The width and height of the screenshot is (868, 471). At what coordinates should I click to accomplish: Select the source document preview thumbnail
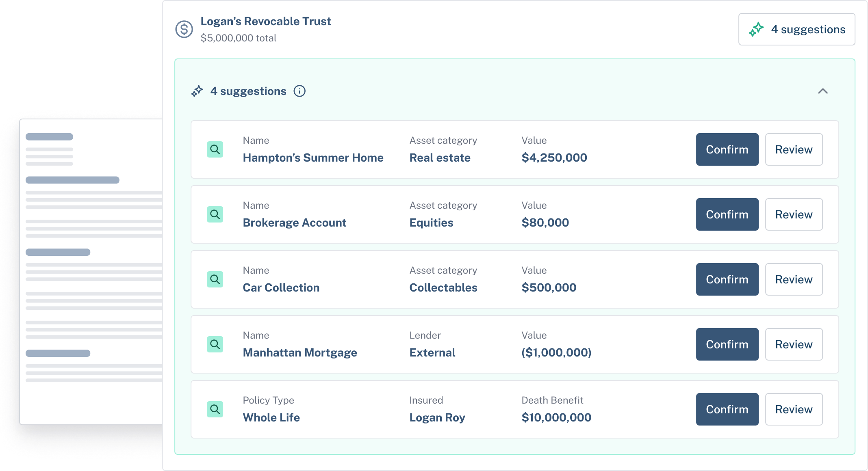click(x=91, y=272)
